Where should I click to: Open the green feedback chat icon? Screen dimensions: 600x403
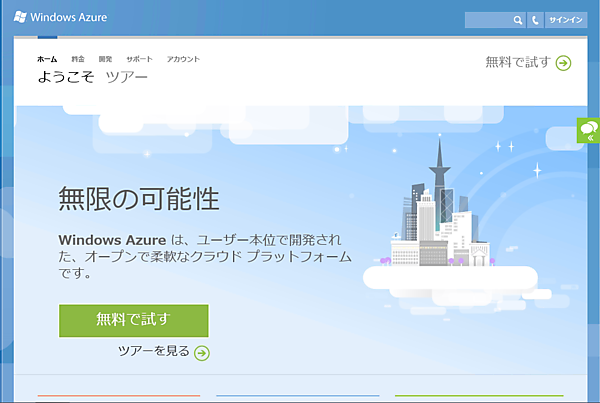point(588,131)
